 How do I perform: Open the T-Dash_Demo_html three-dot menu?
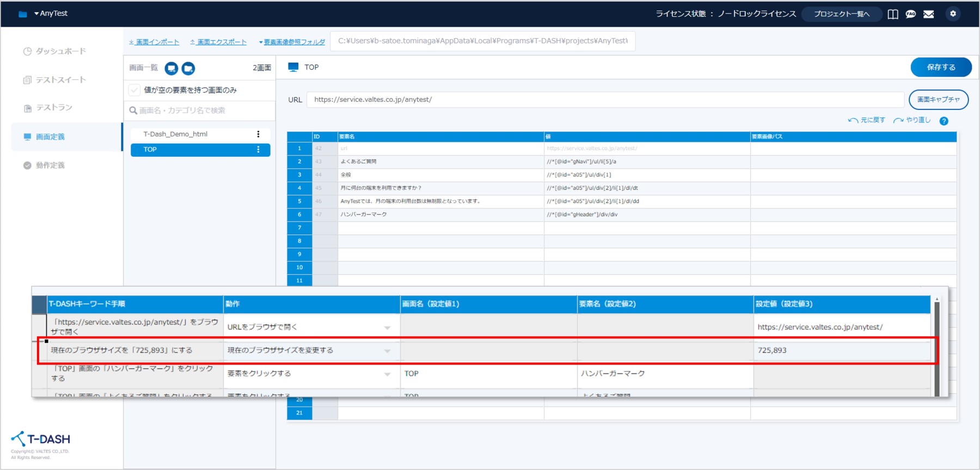[258, 134]
